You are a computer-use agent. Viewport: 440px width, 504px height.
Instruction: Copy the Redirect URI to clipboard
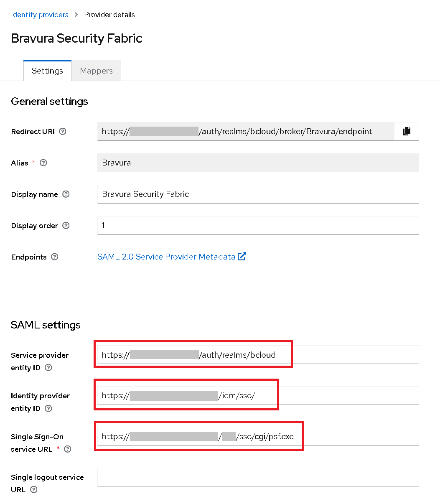click(x=406, y=131)
